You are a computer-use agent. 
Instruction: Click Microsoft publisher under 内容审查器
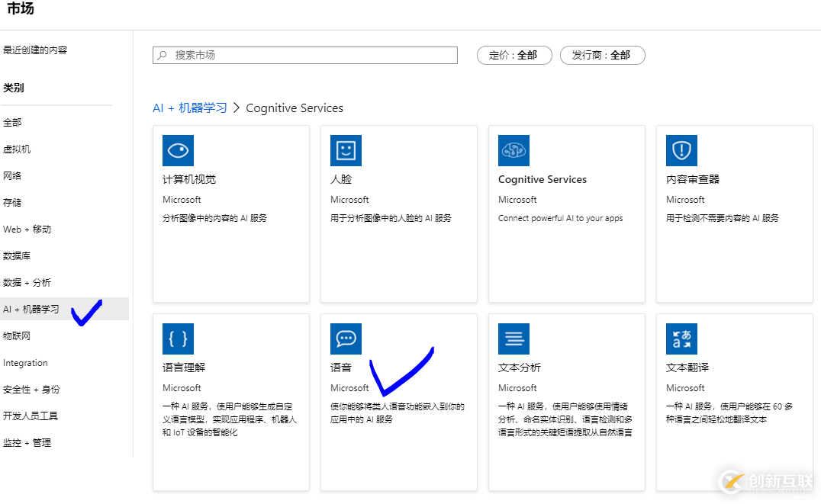click(x=685, y=200)
